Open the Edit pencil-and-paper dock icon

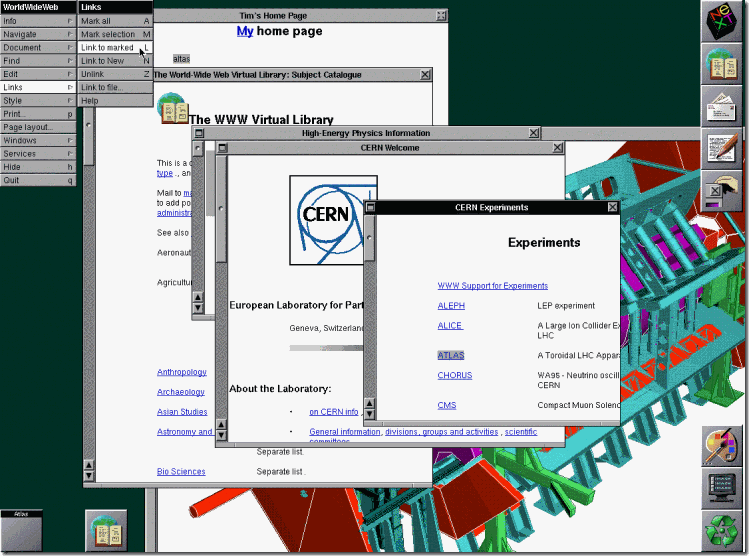(x=722, y=150)
